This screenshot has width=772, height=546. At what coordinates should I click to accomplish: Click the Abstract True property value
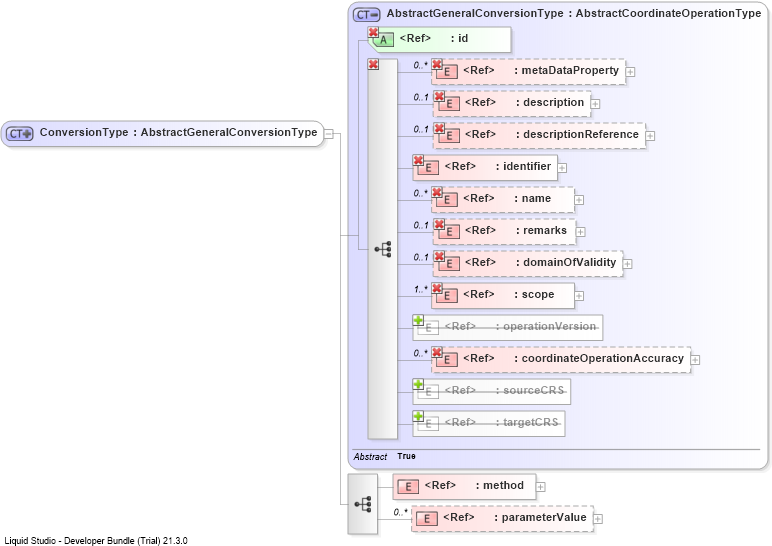406,456
